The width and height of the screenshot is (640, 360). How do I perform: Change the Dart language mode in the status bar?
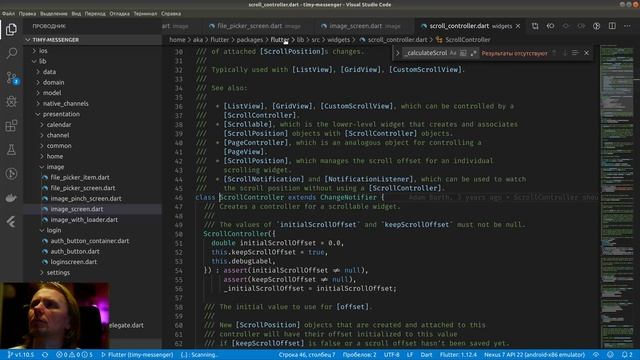pyautogui.click(x=426, y=355)
